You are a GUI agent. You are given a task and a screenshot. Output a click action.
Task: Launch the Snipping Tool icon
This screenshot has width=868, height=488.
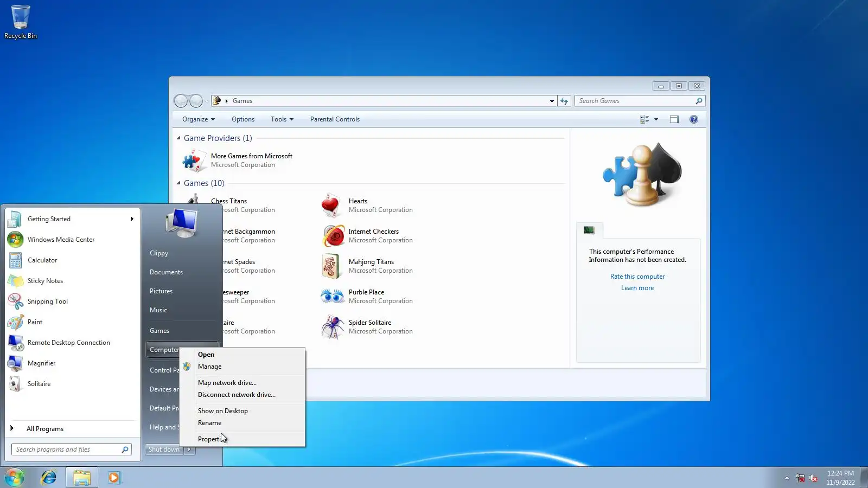pyautogui.click(x=15, y=301)
